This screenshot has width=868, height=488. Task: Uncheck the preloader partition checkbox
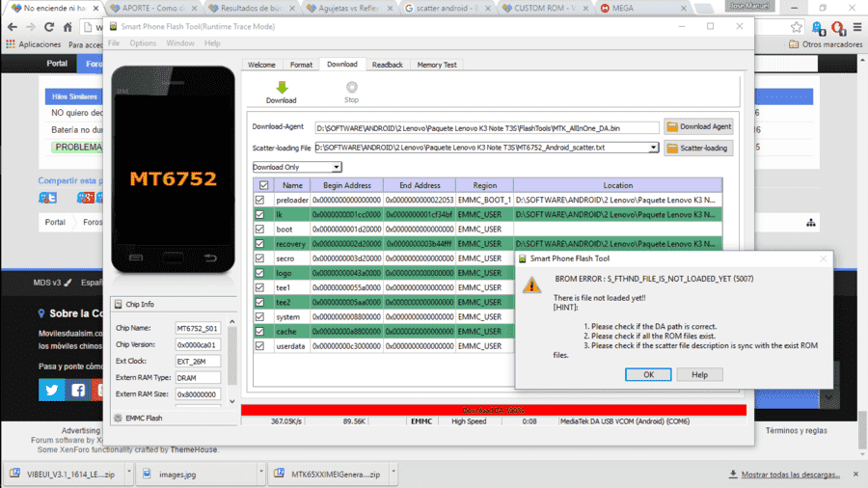[259, 200]
